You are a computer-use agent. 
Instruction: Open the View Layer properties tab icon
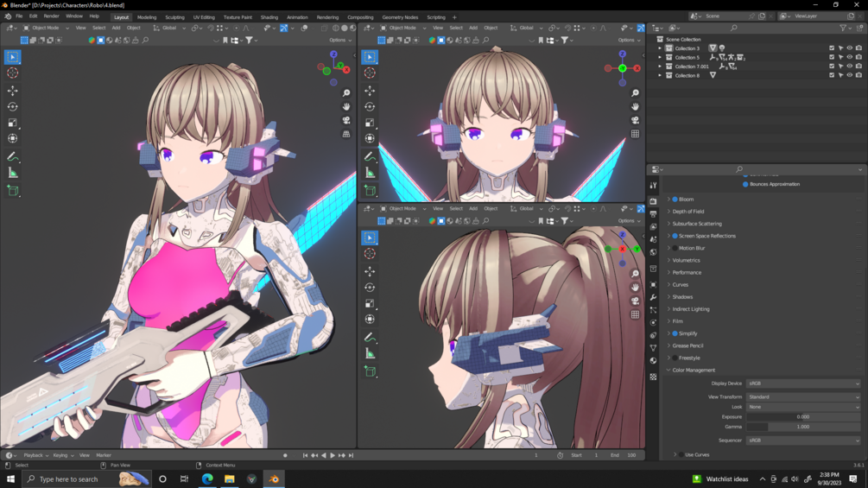pos(653,227)
